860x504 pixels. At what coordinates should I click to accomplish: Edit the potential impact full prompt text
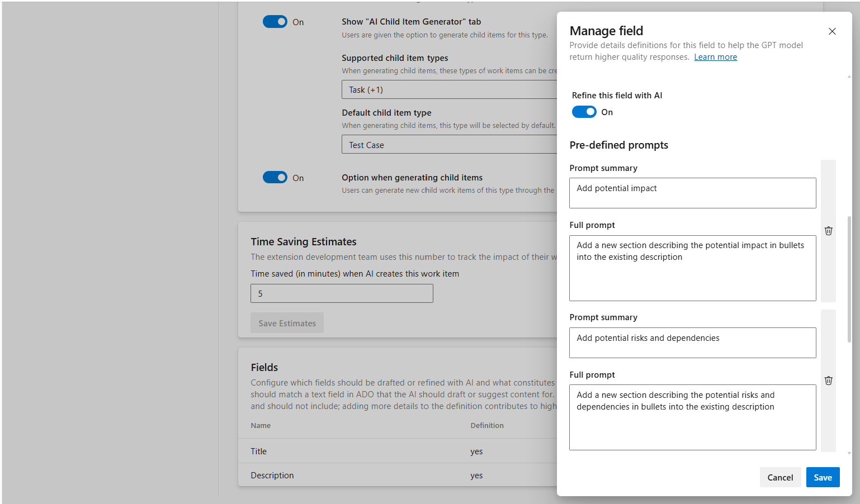point(692,268)
